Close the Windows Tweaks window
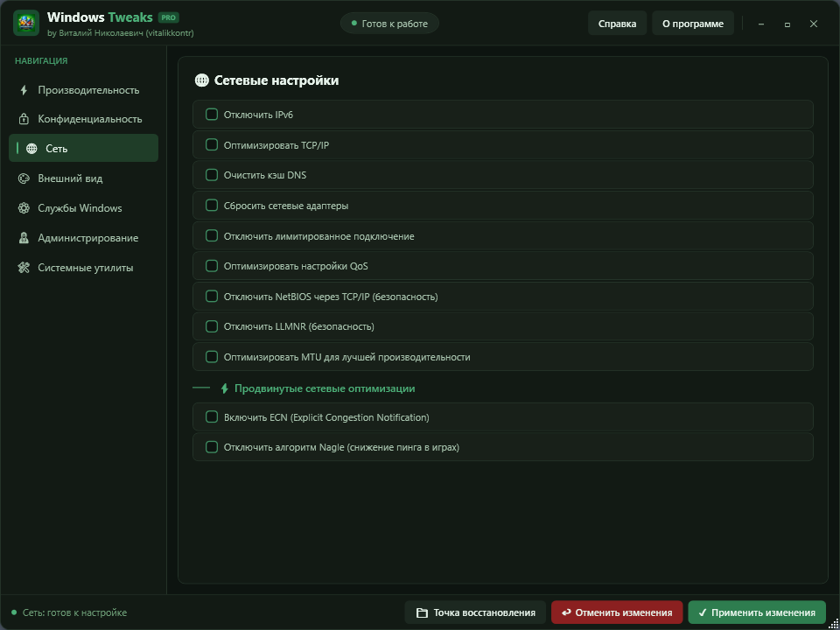The width and height of the screenshot is (840, 630). tap(814, 24)
